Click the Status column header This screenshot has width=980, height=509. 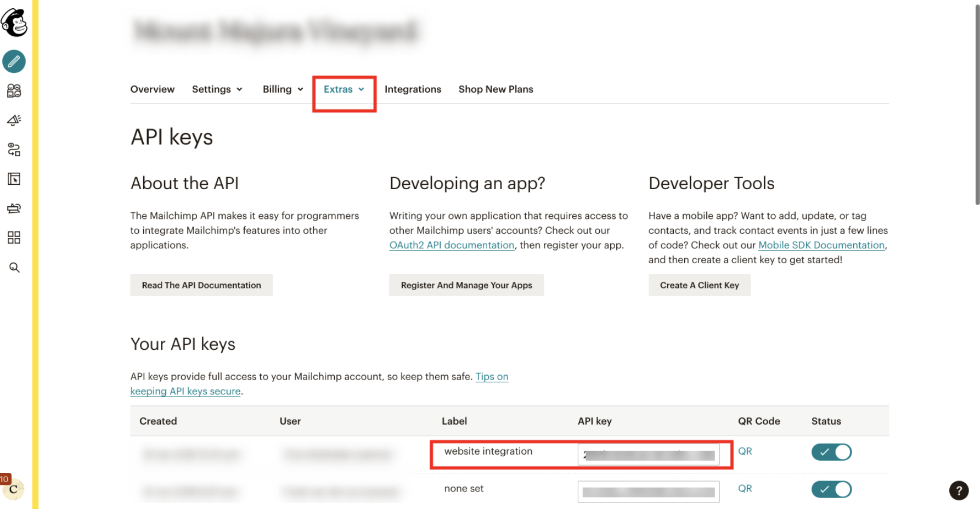click(826, 421)
